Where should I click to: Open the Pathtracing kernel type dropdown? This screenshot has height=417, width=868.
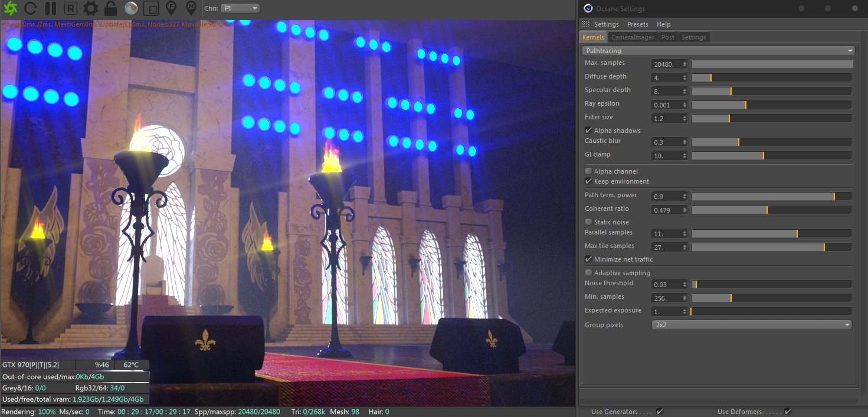pyautogui.click(x=718, y=51)
